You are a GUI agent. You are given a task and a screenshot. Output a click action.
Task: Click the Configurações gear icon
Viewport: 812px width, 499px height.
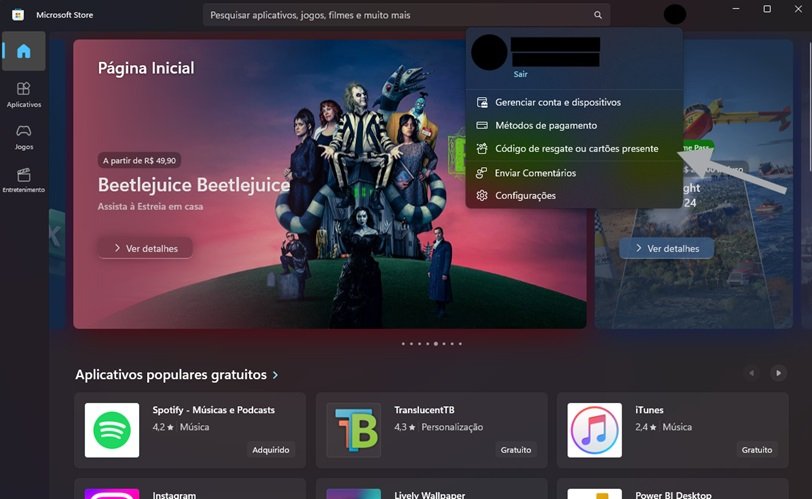pos(482,196)
